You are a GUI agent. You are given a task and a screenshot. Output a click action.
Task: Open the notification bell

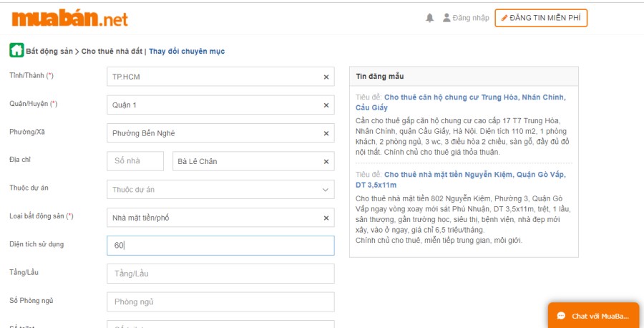coord(429,18)
